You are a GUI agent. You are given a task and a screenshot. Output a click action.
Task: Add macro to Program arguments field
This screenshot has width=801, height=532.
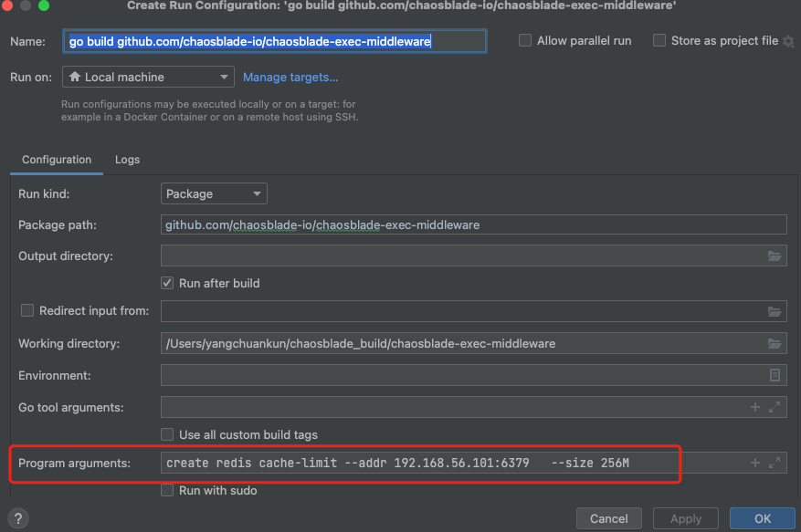click(x=755, y=463)
